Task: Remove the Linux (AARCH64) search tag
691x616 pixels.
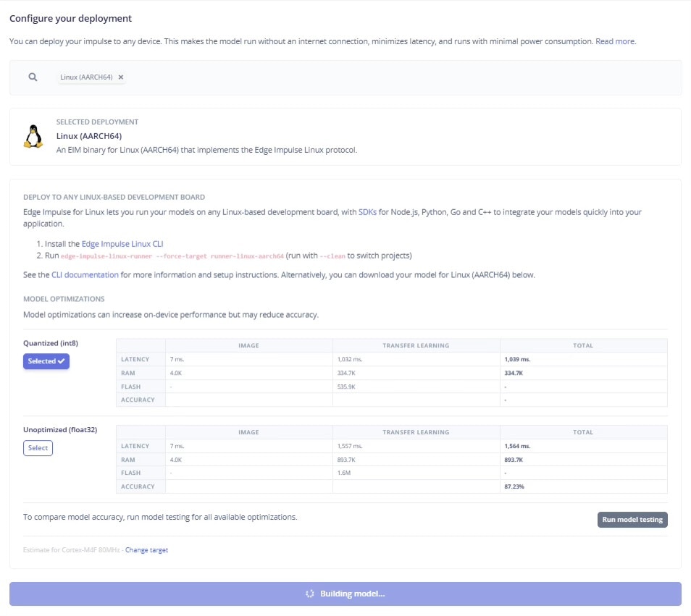Action: [x=121, y=77]
